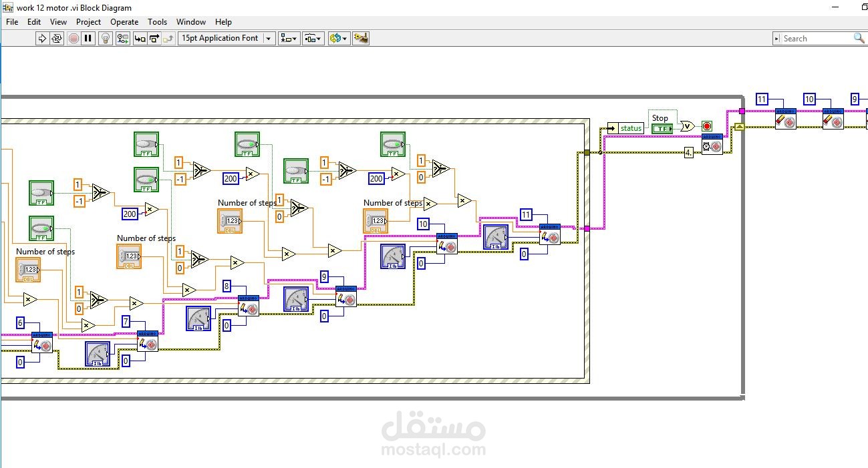The height and width of the screenshot is (468, 868).
Task: Open the 15pt Application Font dropdown
Action: click(x=227, y=39)
